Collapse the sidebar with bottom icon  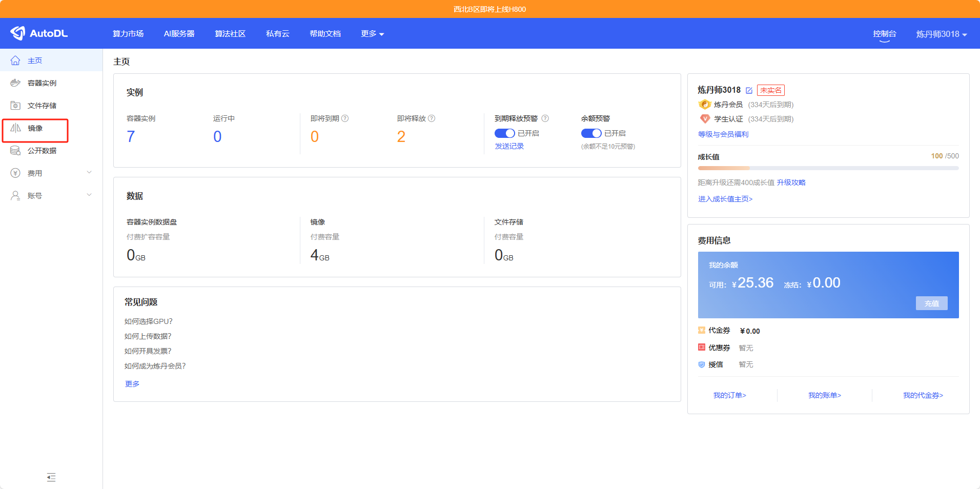pos(51,477)
